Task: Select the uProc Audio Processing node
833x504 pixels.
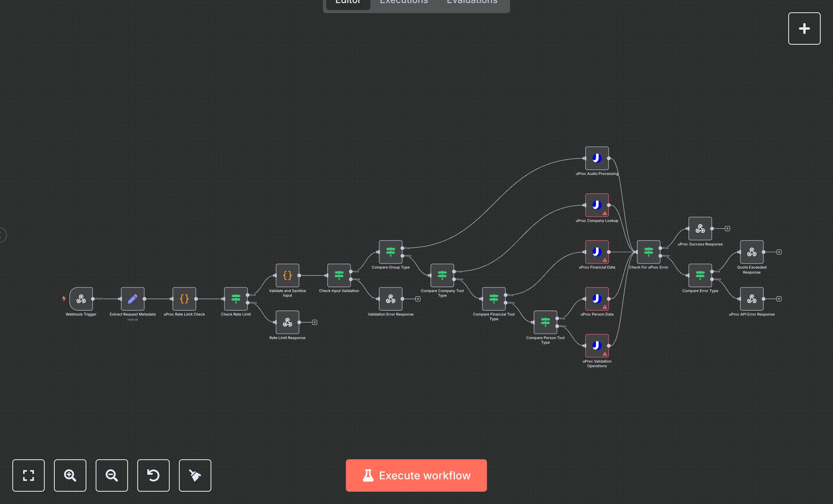Action: [597, 159]
